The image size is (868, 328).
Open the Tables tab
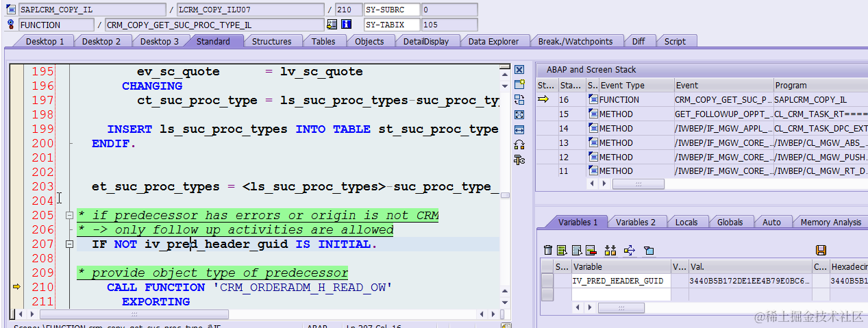[x=323, y=41]
